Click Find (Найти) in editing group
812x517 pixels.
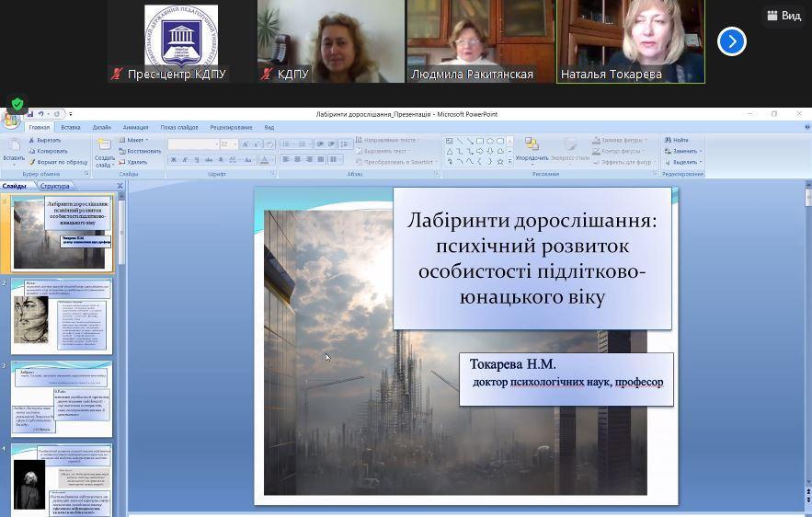pyautogui.click(x=680, y=140)
